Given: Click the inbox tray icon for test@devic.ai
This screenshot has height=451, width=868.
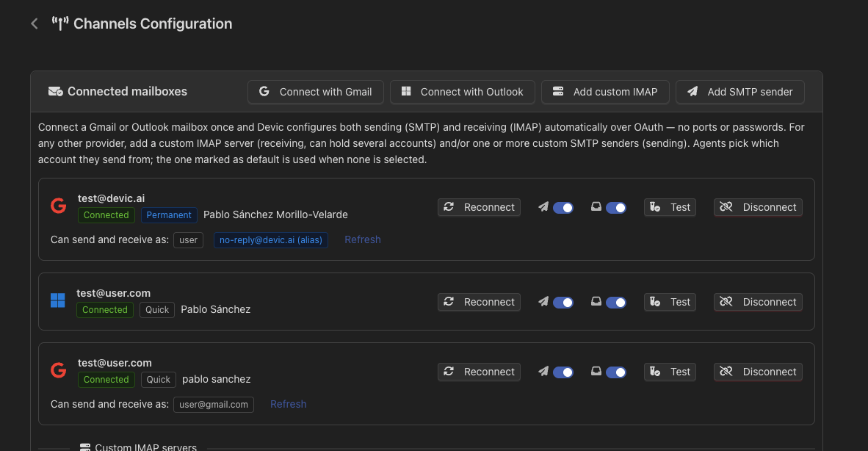Looking at the screenshot, I should 596,207.
